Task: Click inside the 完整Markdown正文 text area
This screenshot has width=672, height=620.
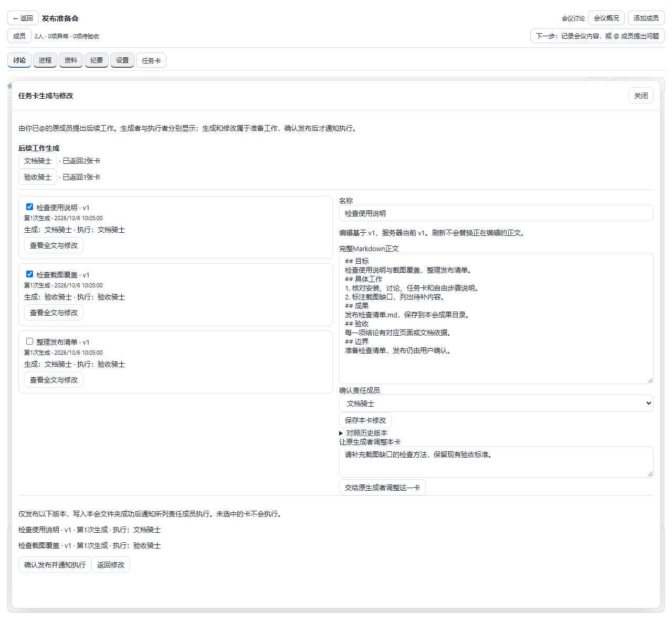Action: pyautogui.click(x=496, y=318)
